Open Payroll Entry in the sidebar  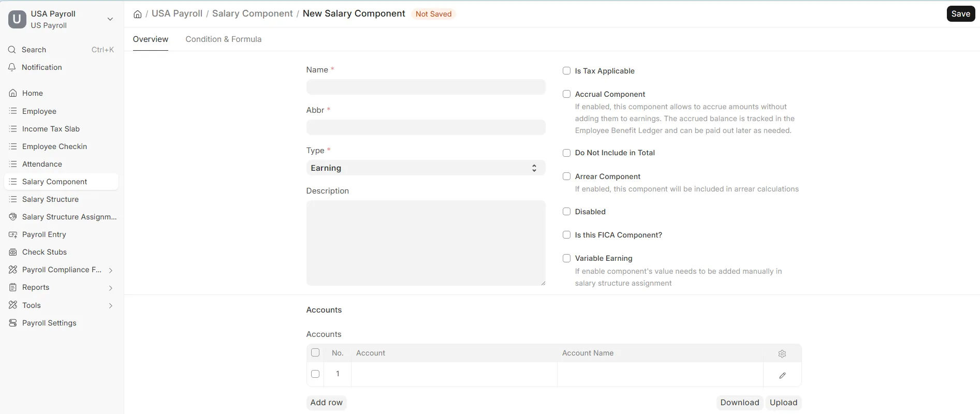coord(61,234)
